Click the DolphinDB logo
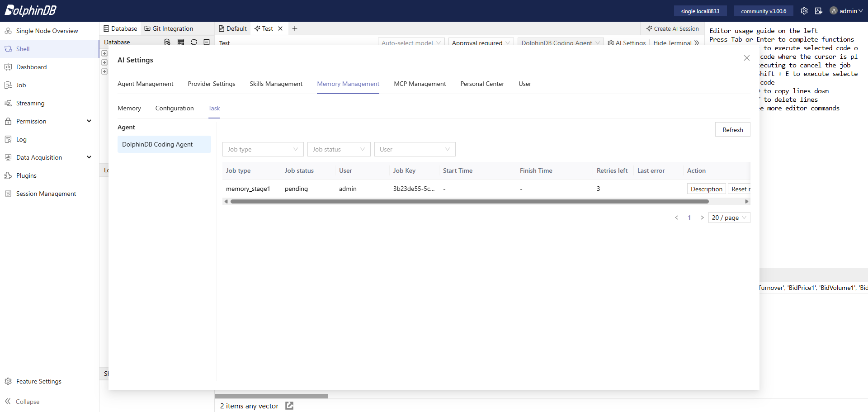This screenshot has width=868, height=412. tap(30, 10)
